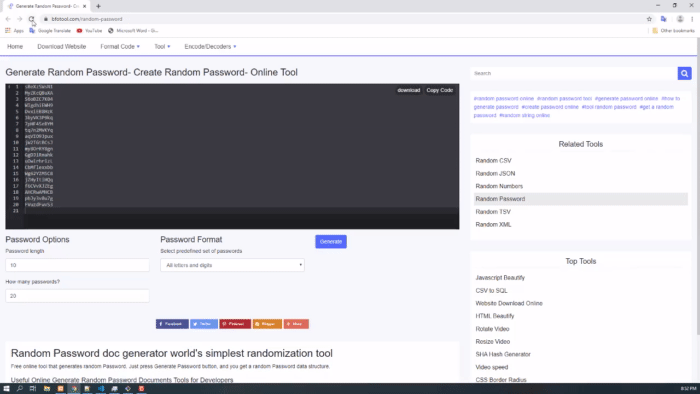
Task: Go forward with the browser forward arrow
Action: tap(20, 19)
